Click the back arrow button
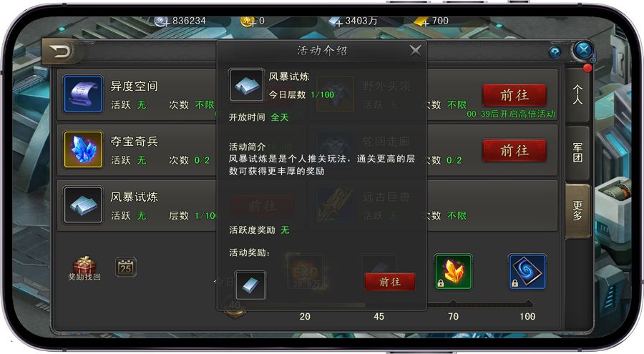The image size is (644, 354). click(59, 51)
